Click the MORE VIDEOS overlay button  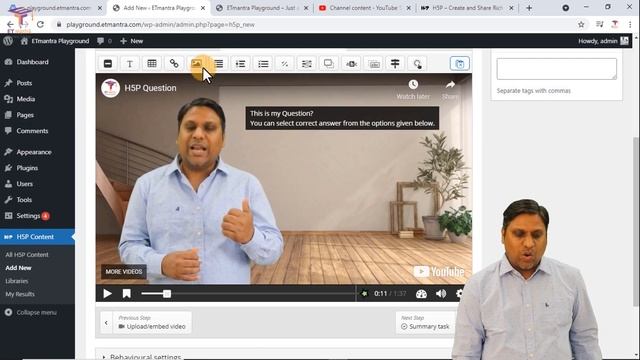tap(124, 271)
